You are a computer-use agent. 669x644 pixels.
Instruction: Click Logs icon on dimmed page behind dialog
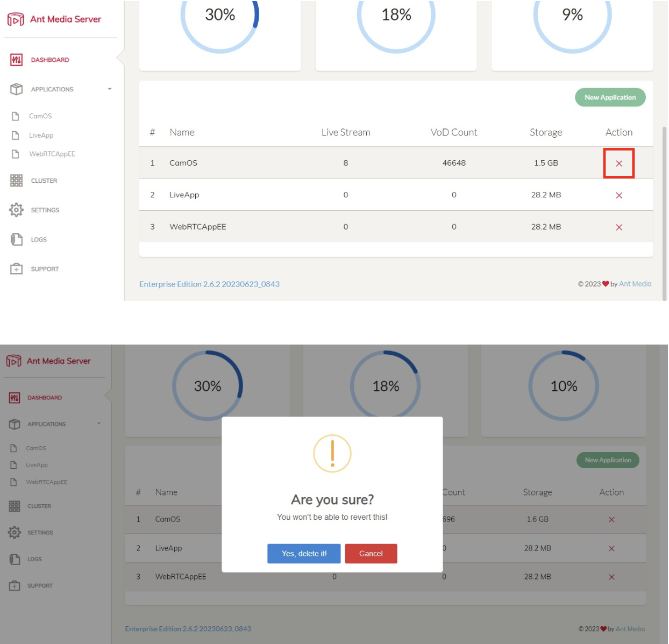15,559
